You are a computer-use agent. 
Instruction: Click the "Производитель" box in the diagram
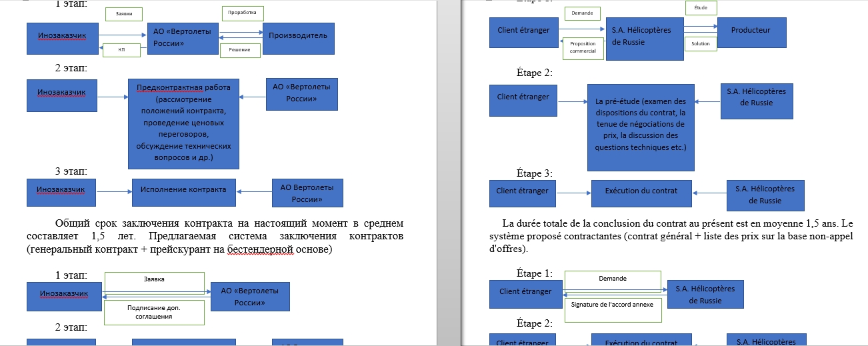pos(297,36)
